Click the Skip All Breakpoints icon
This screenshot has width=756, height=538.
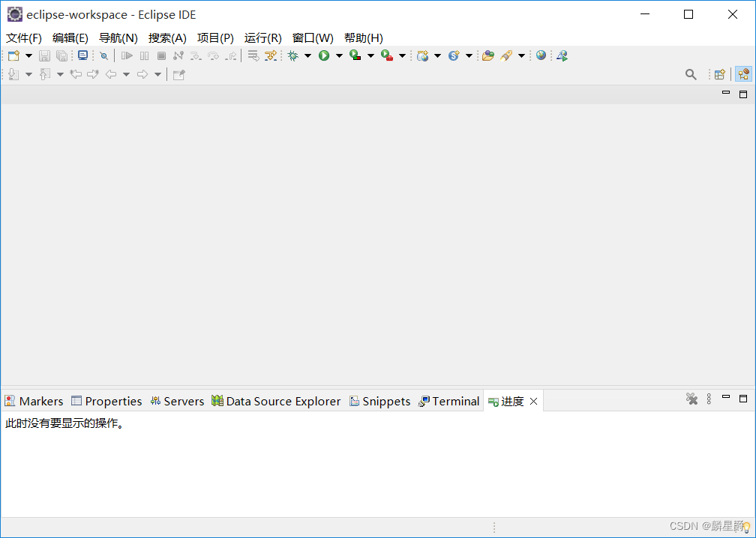tap(103, 55)
